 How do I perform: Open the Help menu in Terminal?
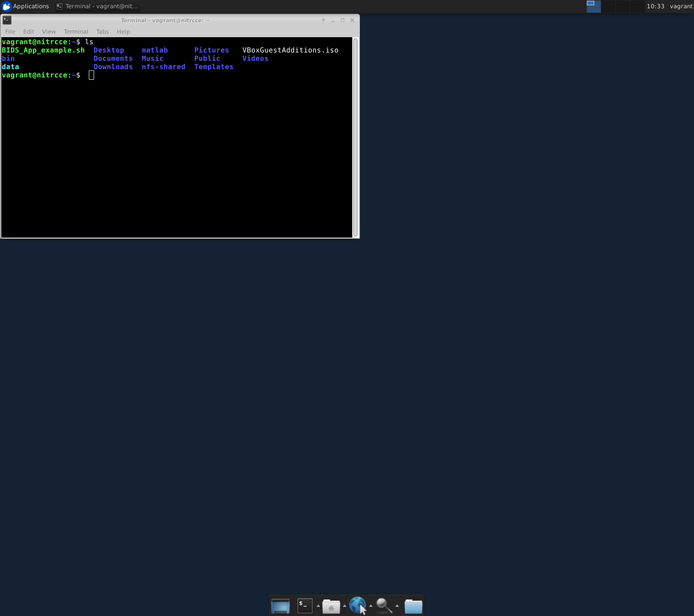(x=123, y=31)
